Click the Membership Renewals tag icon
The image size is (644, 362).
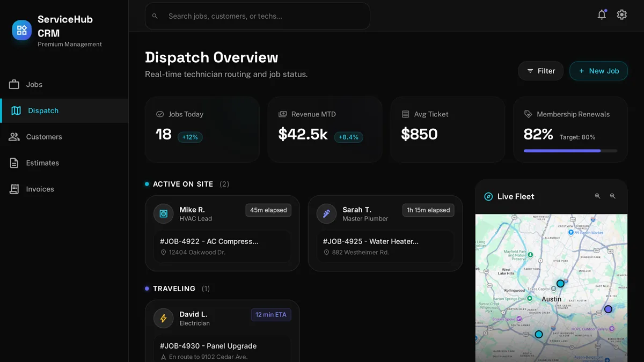(528, 114)
